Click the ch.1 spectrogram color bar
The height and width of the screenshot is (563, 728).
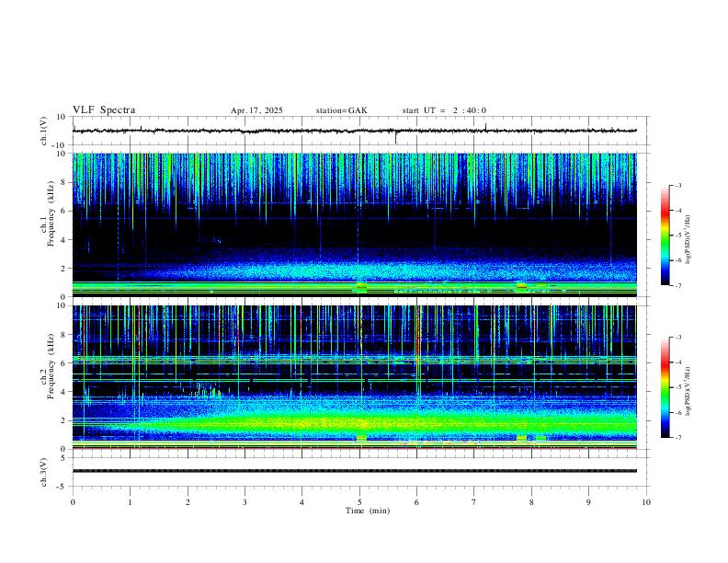tap(665, 236)
